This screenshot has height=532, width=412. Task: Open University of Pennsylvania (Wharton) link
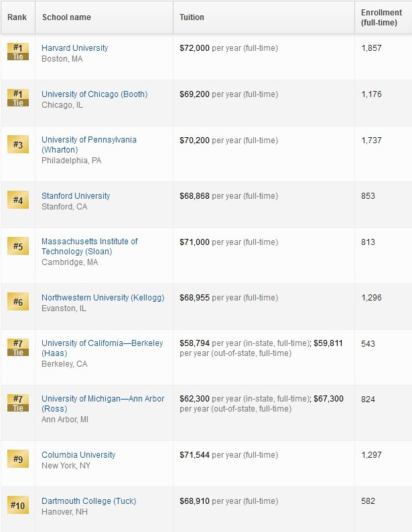coord(89,145)
